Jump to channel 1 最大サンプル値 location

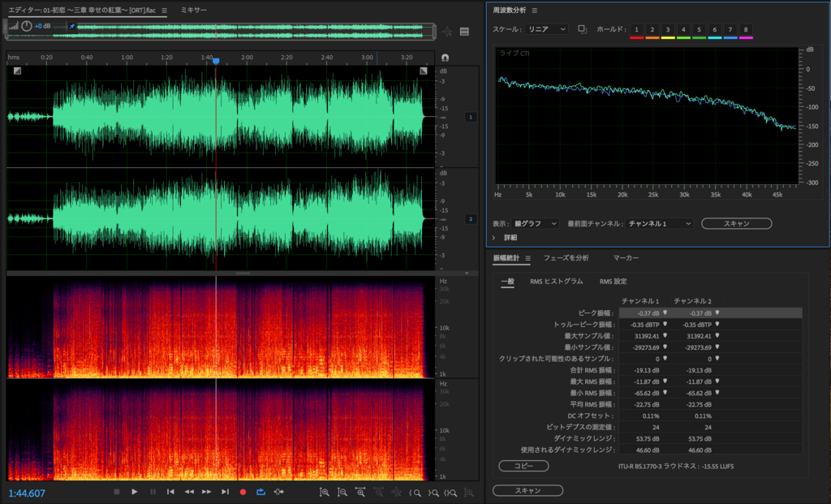[x=665, y=335]
